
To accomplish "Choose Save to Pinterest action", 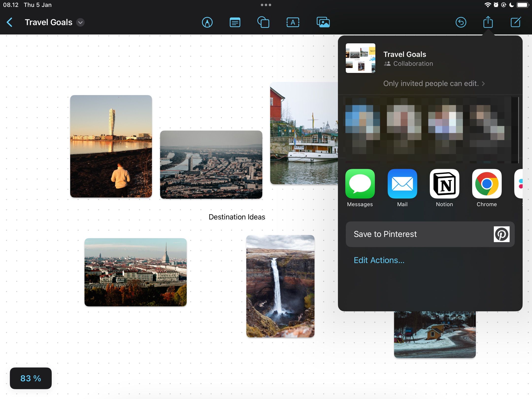I will 430,234.
